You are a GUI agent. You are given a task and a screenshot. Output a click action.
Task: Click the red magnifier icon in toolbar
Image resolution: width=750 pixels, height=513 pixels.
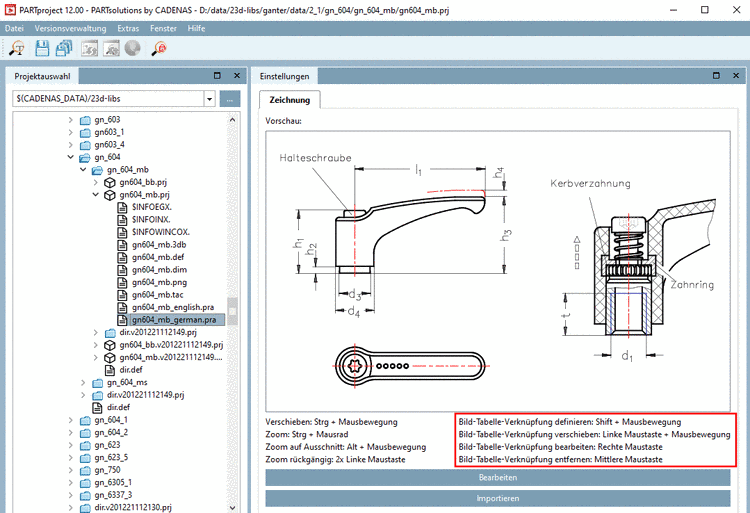(x=158, y=47)
